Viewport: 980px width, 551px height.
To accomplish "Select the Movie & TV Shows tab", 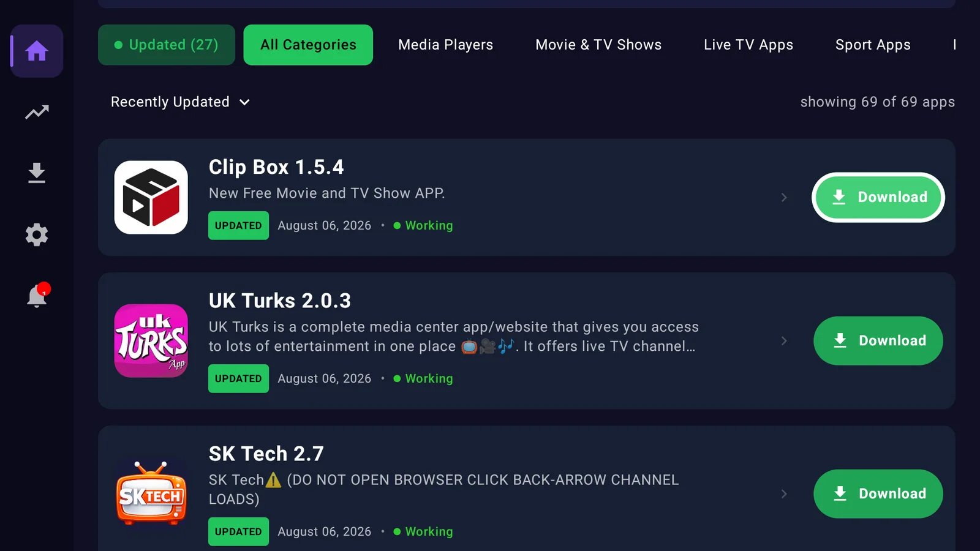I will (598, 45).
